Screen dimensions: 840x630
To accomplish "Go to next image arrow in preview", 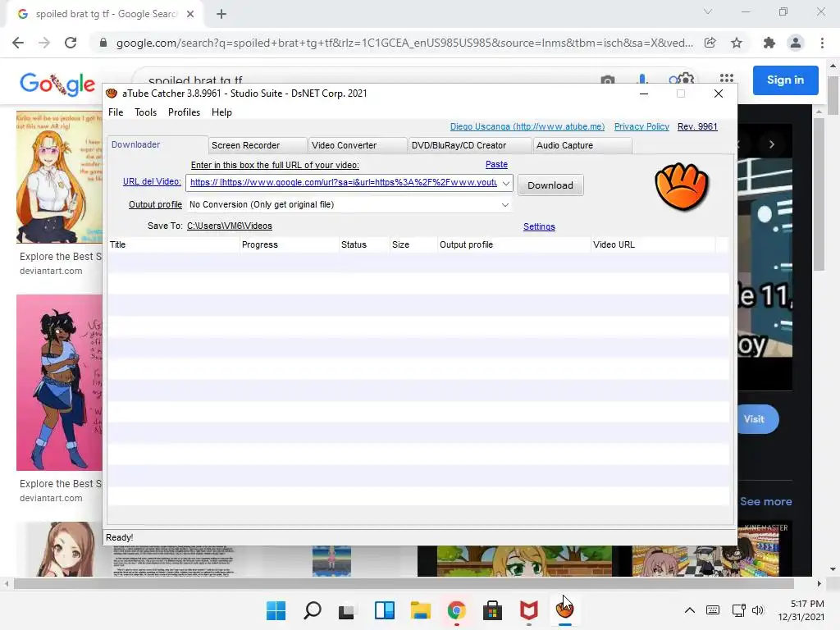I will (771, 144).
